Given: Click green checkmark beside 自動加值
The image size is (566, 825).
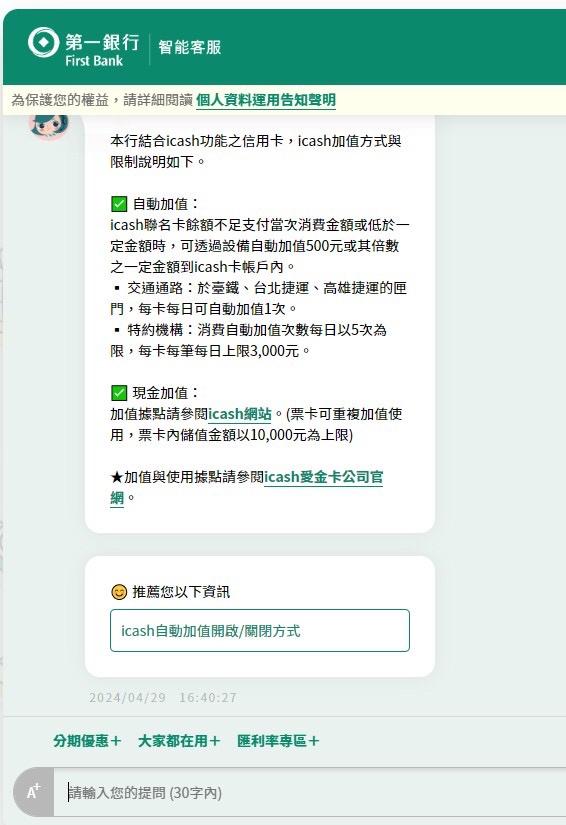Looking at the screenshot, I should (119, 204).
